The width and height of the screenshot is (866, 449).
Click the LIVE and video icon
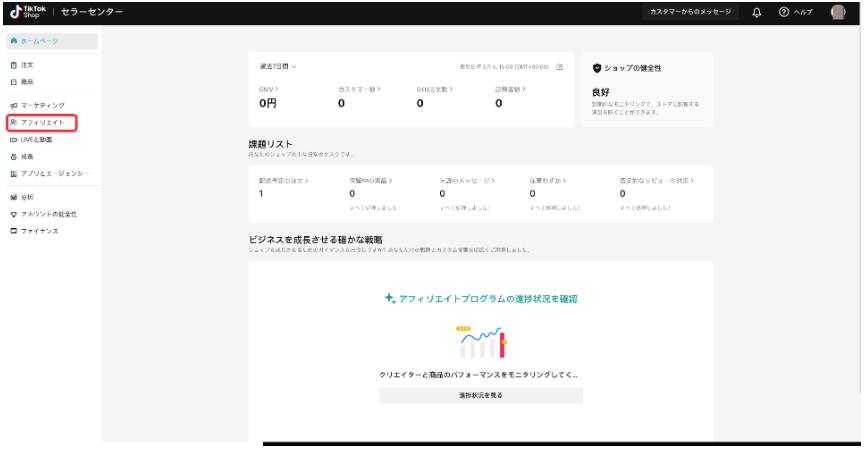(x=14, y=140)
